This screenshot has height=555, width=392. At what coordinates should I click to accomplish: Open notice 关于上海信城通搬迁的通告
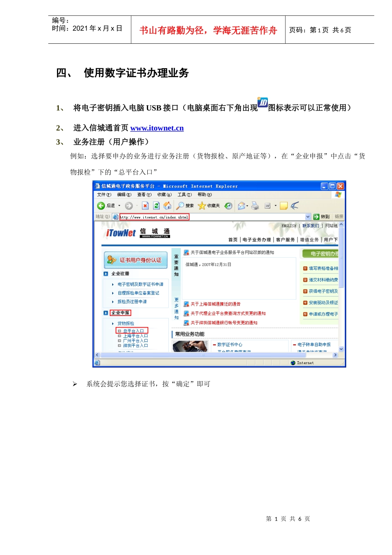(x=215, y=304)
